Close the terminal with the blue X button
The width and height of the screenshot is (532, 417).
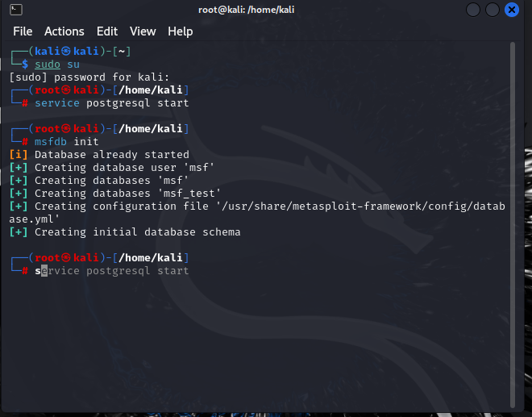pyautogui.click(x=512, y=10)
